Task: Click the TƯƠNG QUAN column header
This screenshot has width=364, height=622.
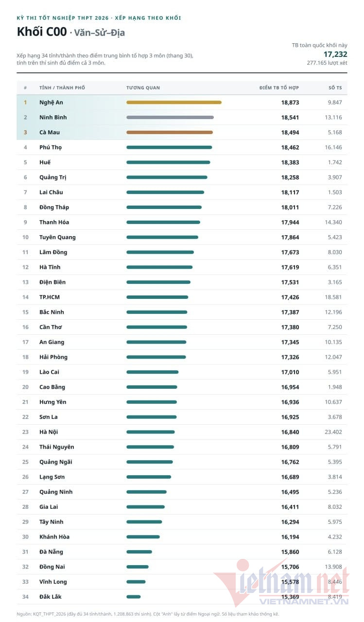Action: click(143, 88)
